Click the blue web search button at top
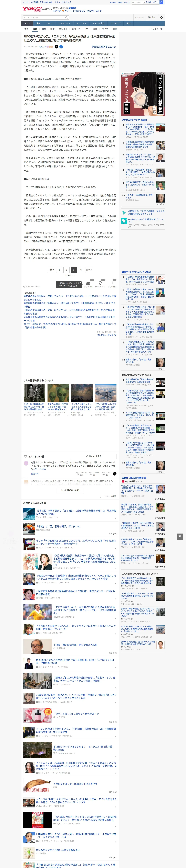This screenshot has height=868, width=186. 161,2
